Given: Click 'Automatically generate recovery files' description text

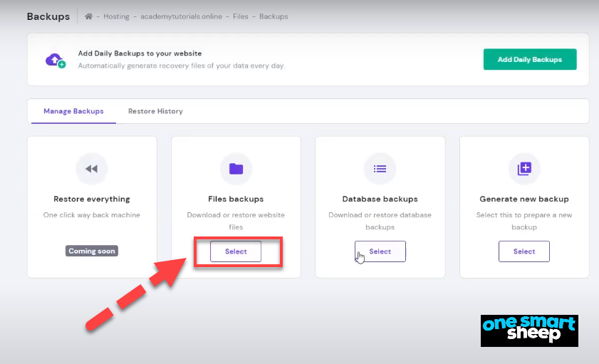Looking at the screenshot, I should [182, 66].
